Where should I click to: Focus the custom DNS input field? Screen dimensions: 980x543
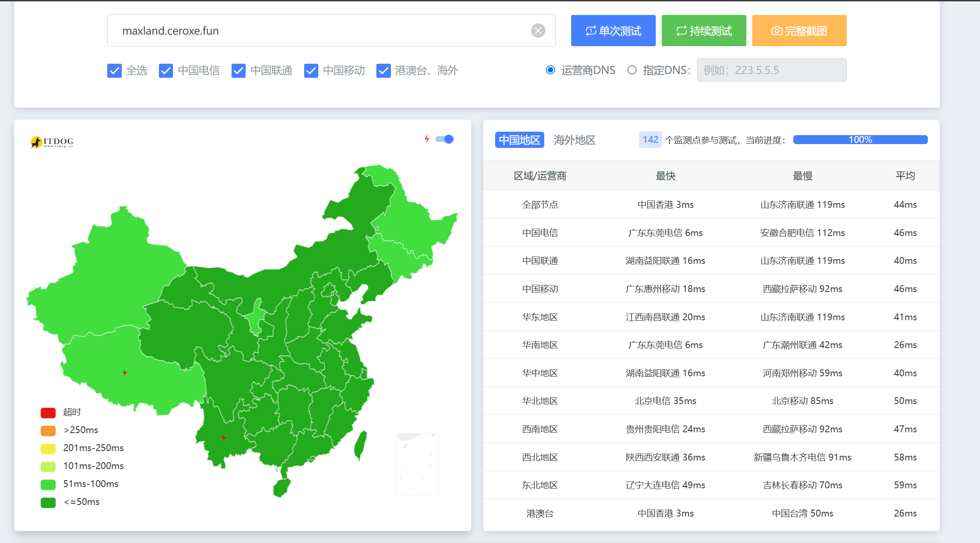(x=771, y=70)
